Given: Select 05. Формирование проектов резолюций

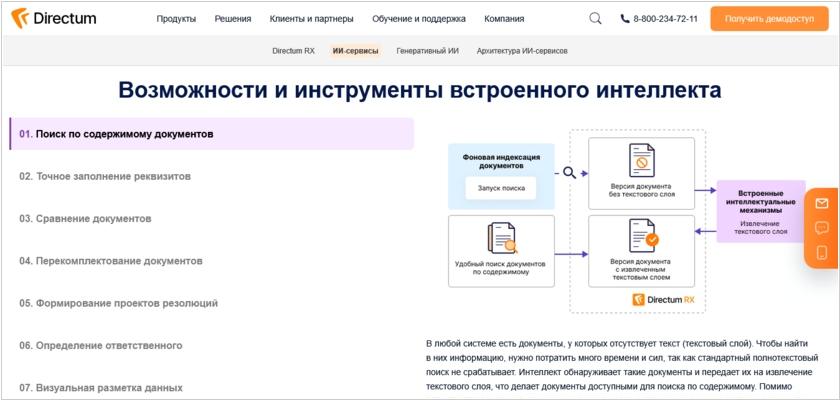Looking at the screenshot, I should coord(118,303).
